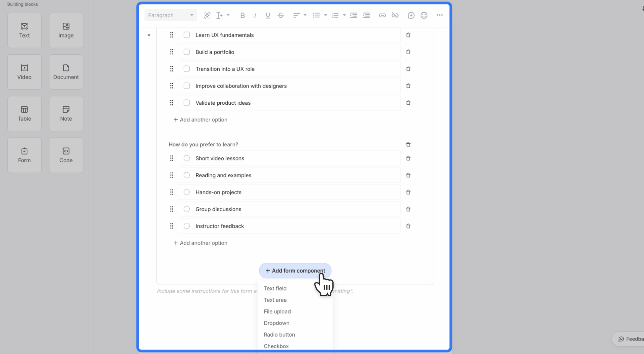Open the emoji picker
The image size is (644, 354).
424,15
